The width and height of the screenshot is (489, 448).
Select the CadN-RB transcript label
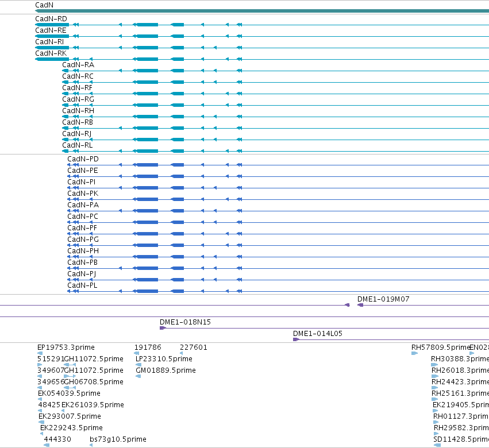[78, 122]
